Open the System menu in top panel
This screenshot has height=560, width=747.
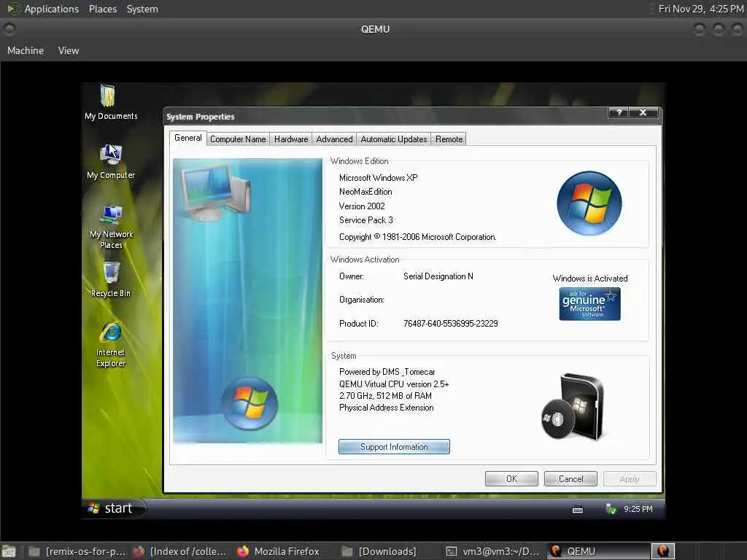(x=142, y=9)
